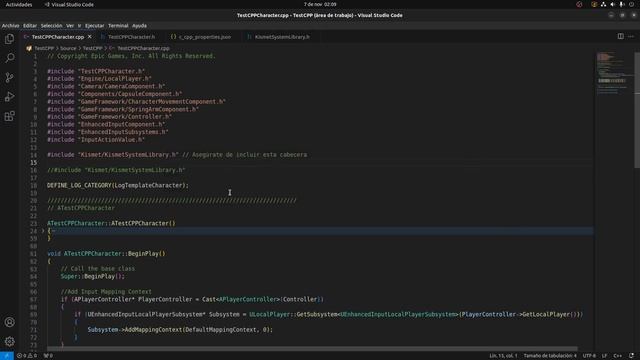Screen dimensions: 640x360
Task: Change Tamaño de tabulación setting
Action: 550,356
